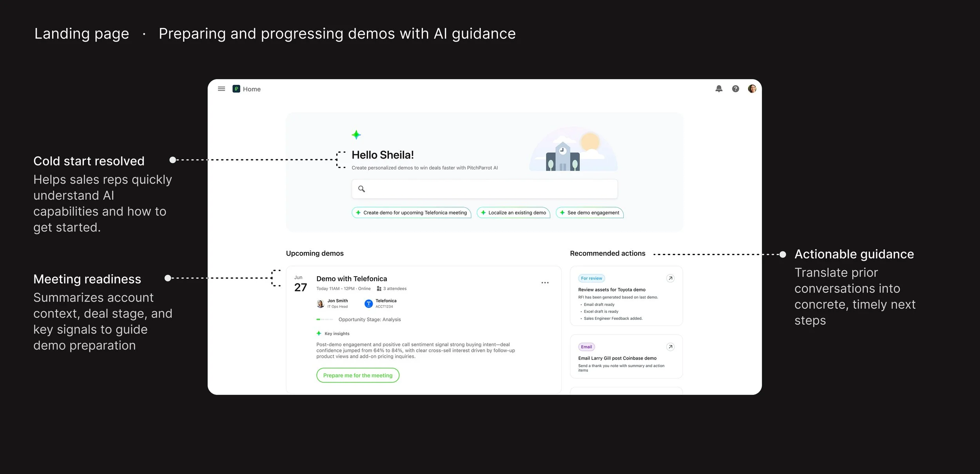The height and width of the screenshot is (474, 980).
Task: Click the school building illustration
Action: pos(563,156)
